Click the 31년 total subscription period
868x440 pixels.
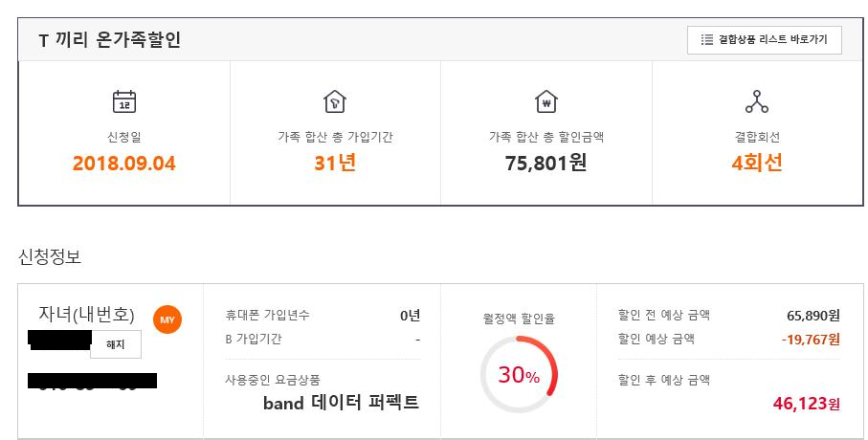[x=335, y=163]
